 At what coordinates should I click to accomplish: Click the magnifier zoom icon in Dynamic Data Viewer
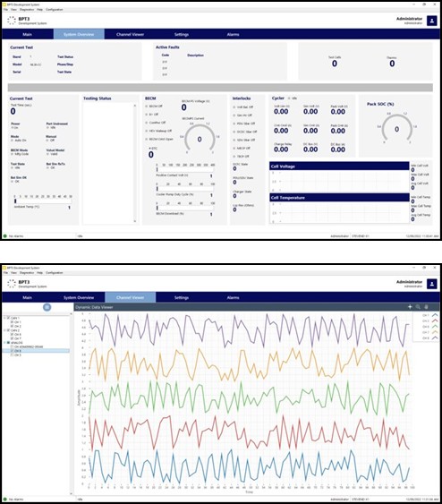418,307
